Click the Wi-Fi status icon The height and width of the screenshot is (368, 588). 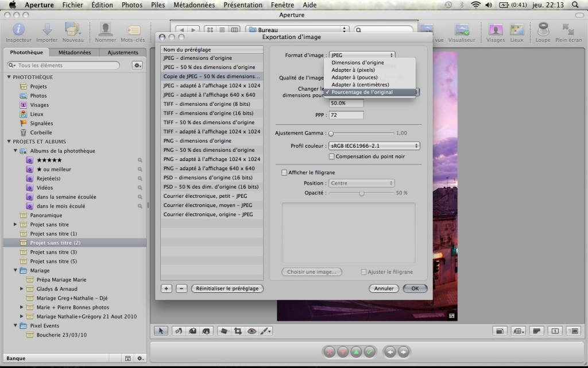pyautogui.click(x=475, y=5)
